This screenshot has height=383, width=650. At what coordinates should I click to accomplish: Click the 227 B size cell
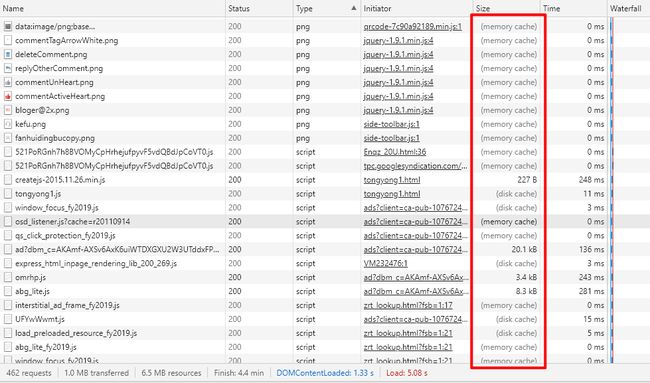(x=527, y=180)
